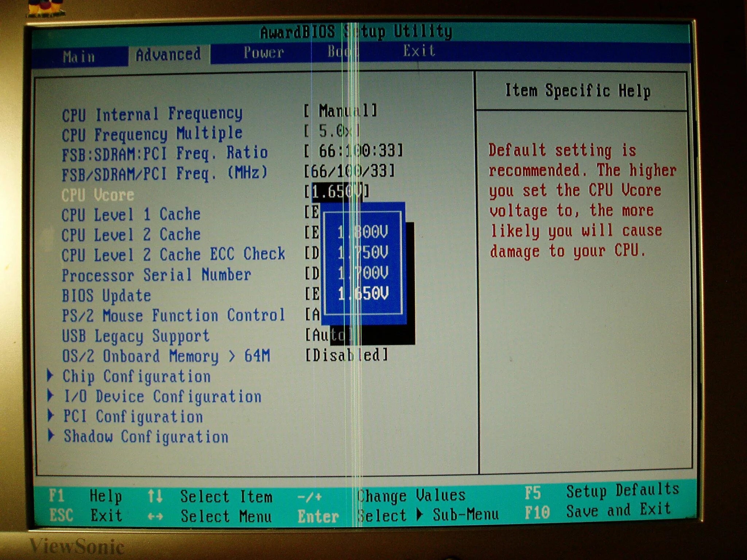Screen dimensions: 747x560
Task: Select the BIOS Update row
Action: click(106, 296)
